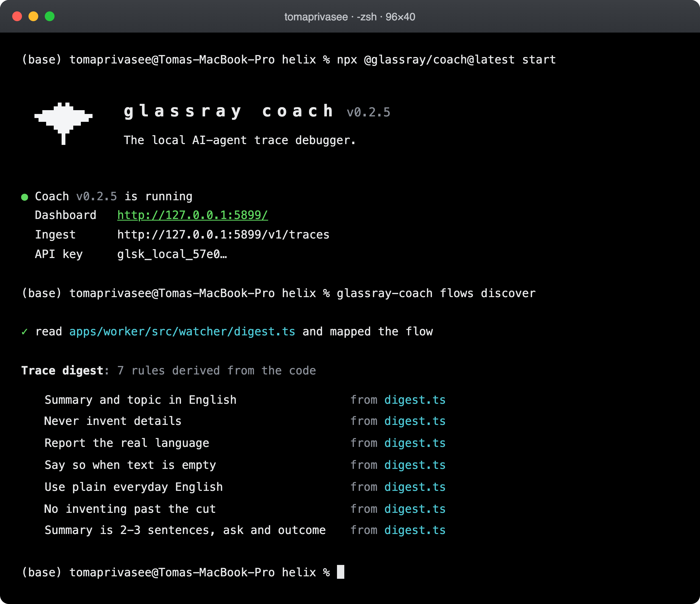The image size is (700, 604).
Task: Click the rule 'Say so when text is empty'
Action: click(130, 465)
